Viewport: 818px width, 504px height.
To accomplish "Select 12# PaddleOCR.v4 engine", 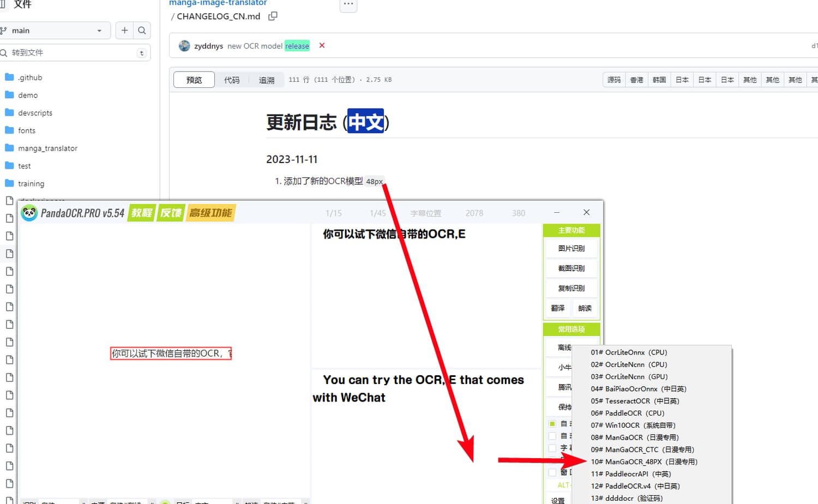I will [x=635, y=486].
